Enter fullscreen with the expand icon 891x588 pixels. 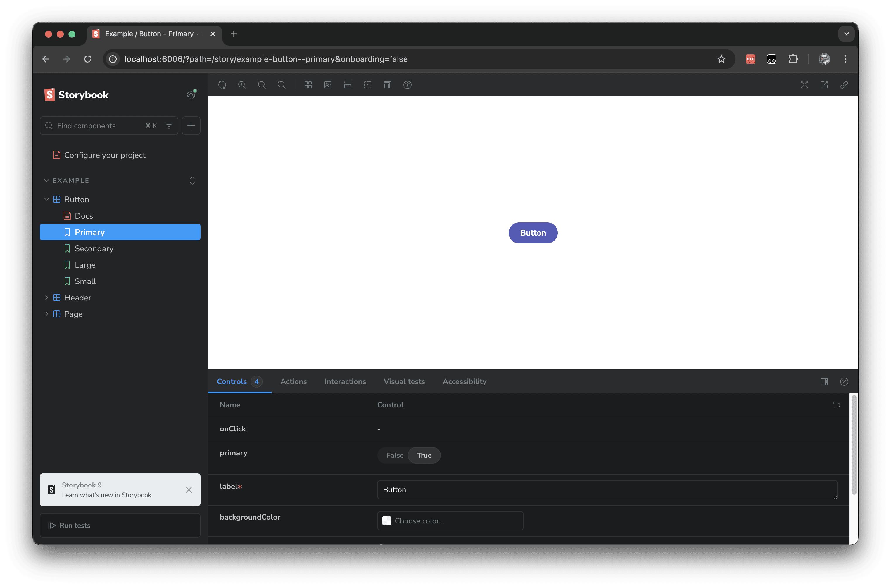(x=804, y=85)
